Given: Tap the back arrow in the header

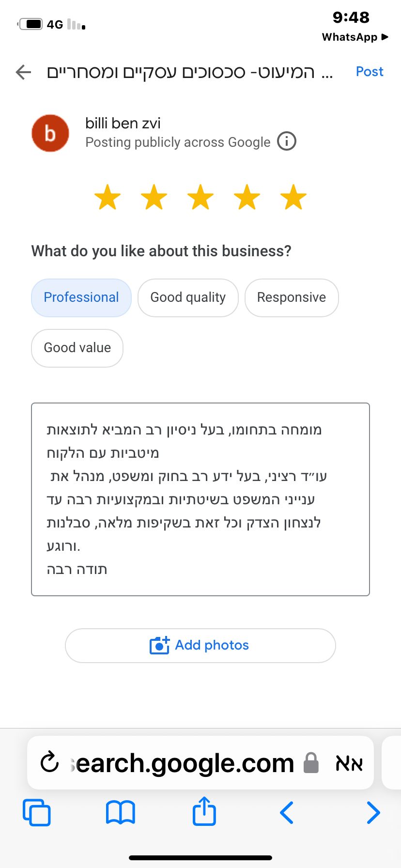Looking at the screenshot, I should pos(23,72).
